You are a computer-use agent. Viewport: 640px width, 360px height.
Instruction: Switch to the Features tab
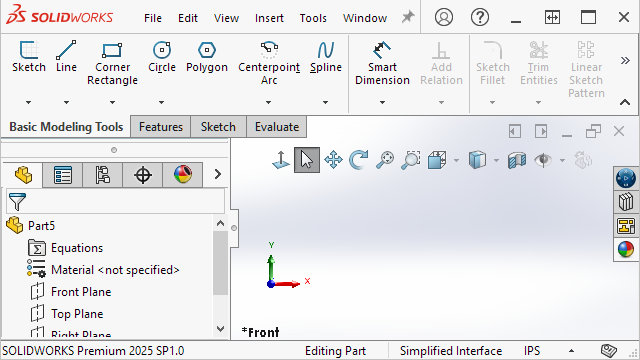(160, 127)
